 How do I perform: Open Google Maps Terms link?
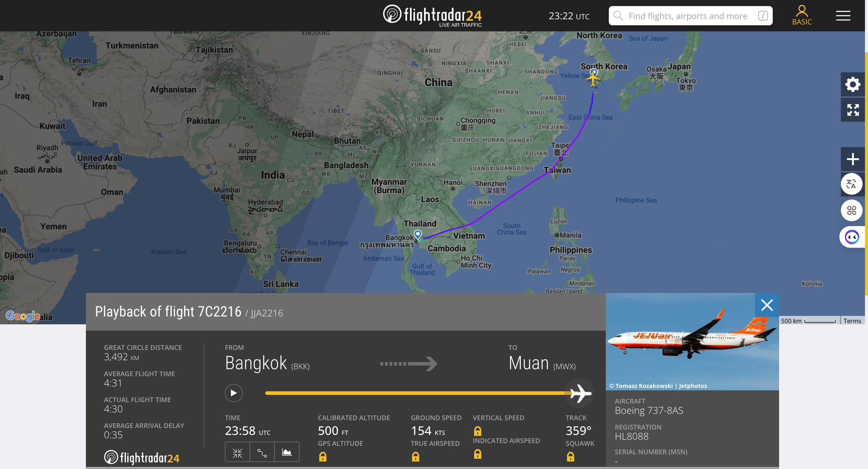(852, 321)
